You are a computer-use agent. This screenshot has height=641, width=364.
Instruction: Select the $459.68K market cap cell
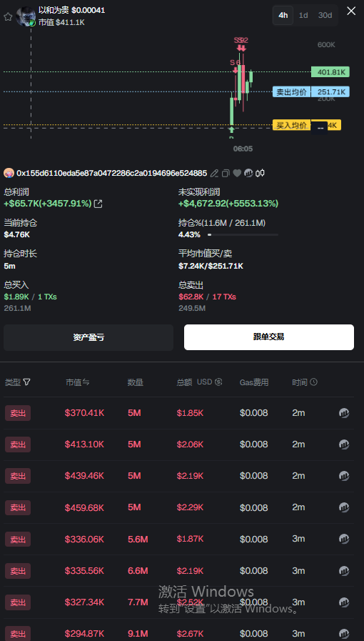(x=84, y=508)
